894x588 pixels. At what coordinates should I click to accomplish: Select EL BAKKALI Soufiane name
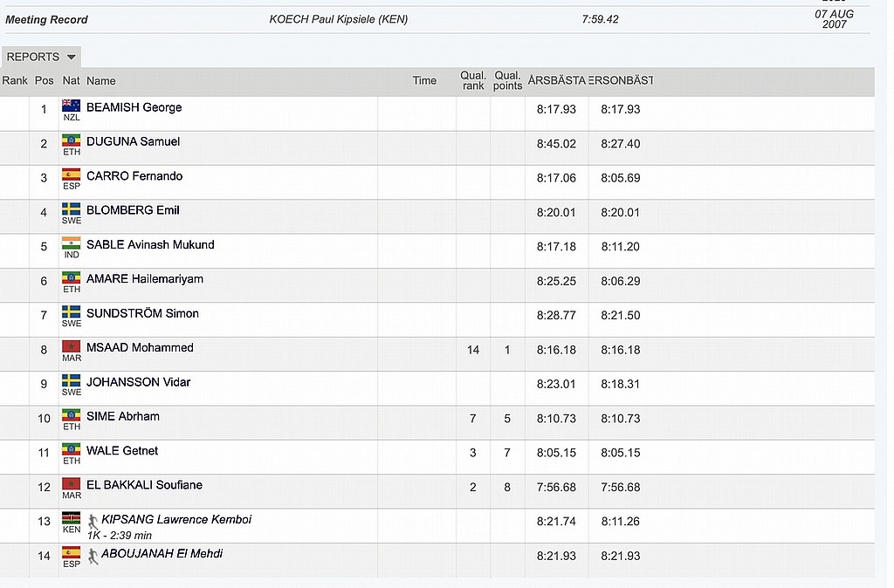[x=144, y=485]
